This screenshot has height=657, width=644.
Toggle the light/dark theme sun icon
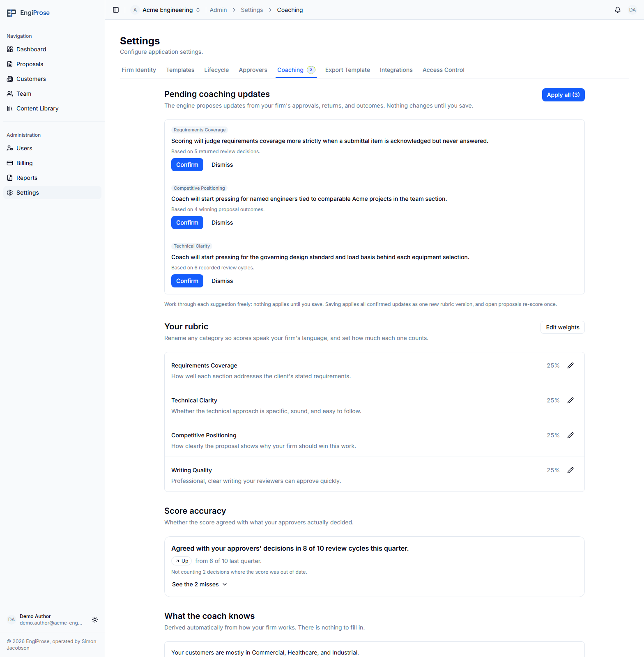[x=95, y=620]
